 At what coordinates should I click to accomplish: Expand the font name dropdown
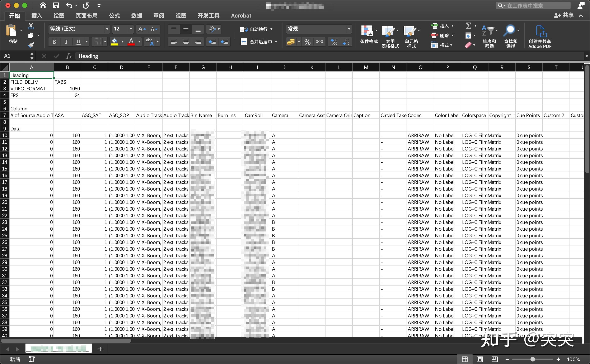click(x=107, y=29)
